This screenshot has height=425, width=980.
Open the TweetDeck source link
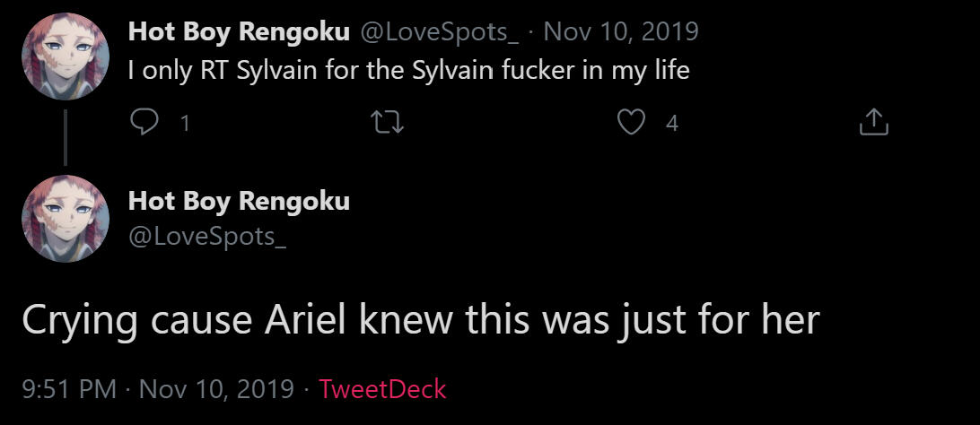point(382,389)
